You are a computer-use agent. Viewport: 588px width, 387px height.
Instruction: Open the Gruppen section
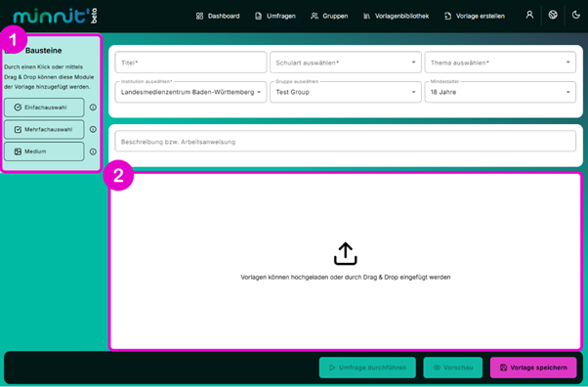[329, 17]
